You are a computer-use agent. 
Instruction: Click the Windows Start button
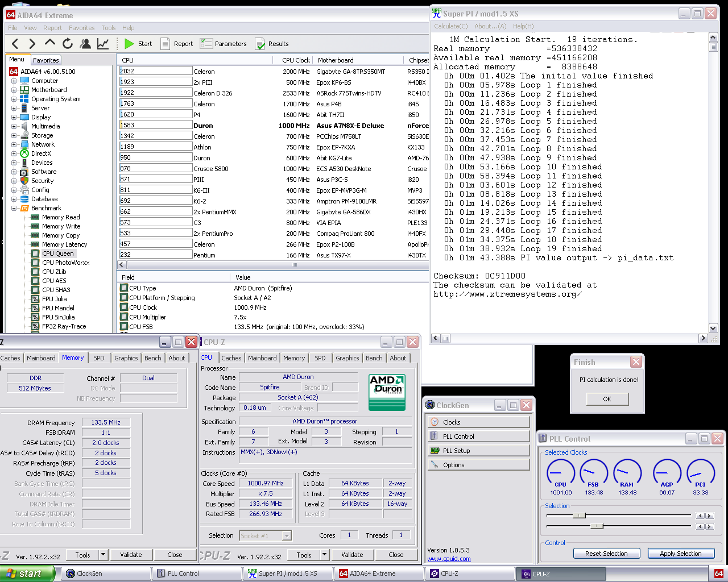click(x=27, y=573)
